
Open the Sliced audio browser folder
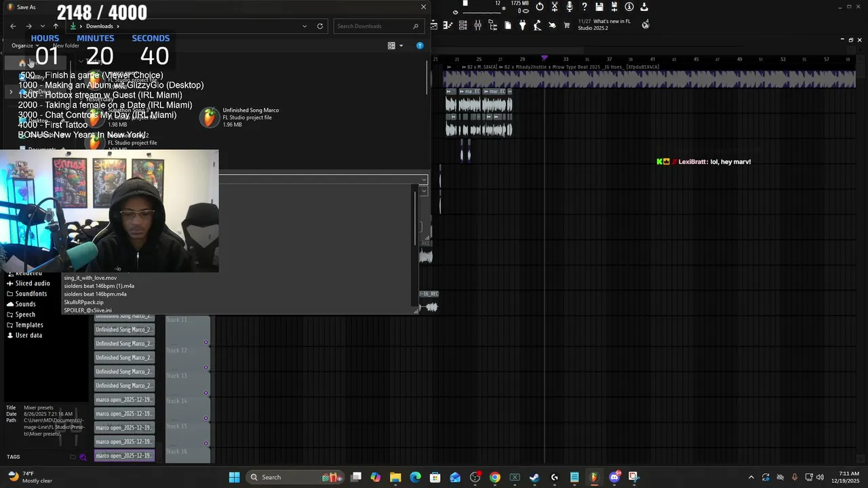(x=28, y=283)
